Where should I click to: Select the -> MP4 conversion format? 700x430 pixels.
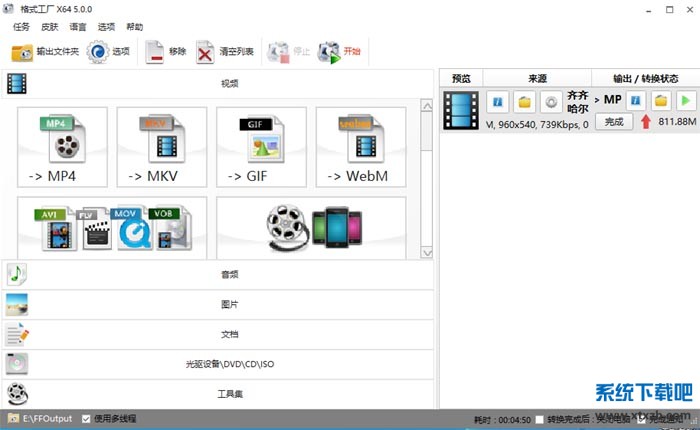tap(62, 147)
